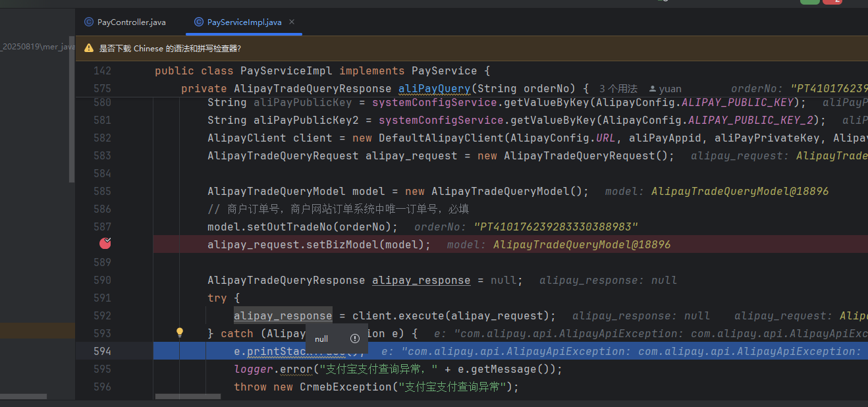Screen dimensions: 868x407
Task: Switch to the PayController.java tab
Action: [131, 22]
